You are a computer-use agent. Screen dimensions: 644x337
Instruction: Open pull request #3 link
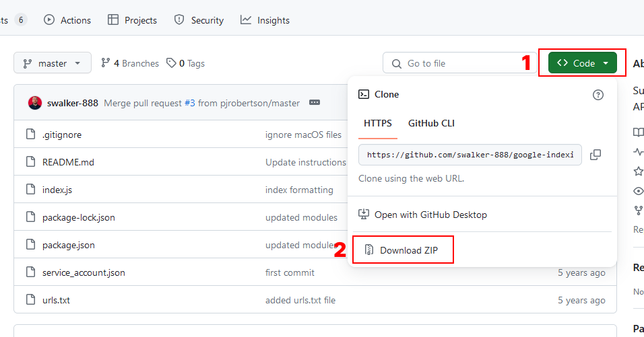[x=190, y=103]
